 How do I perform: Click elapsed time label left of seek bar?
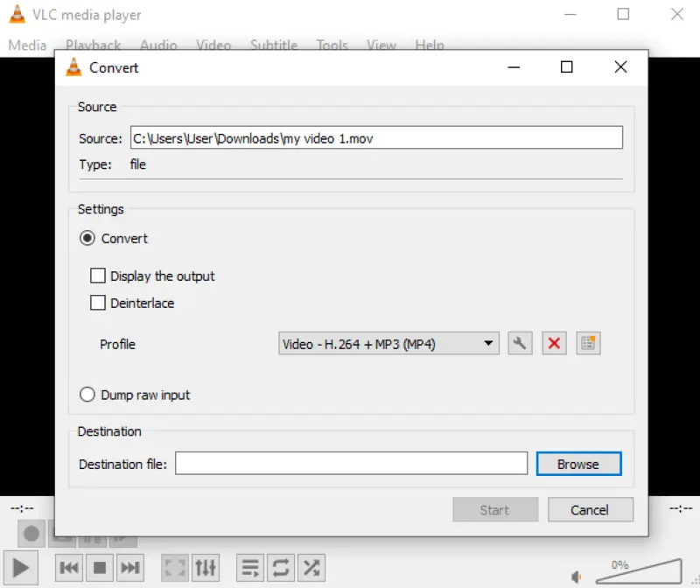23,508
